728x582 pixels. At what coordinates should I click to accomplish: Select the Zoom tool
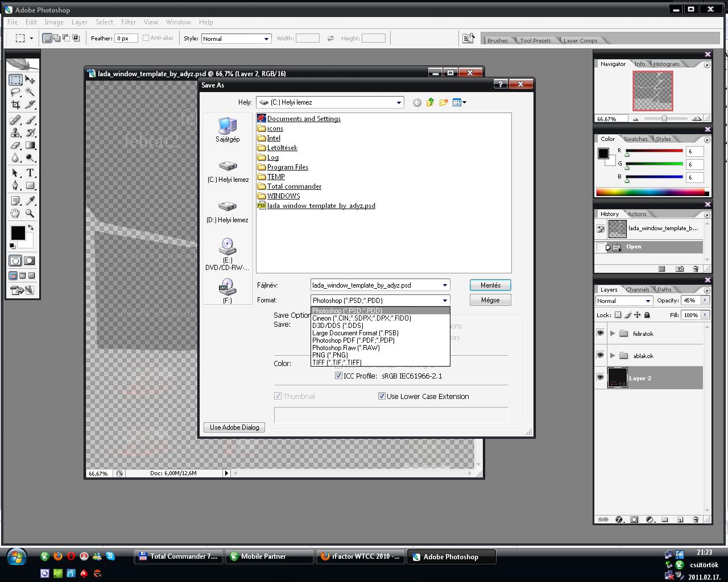click(30, 213)
